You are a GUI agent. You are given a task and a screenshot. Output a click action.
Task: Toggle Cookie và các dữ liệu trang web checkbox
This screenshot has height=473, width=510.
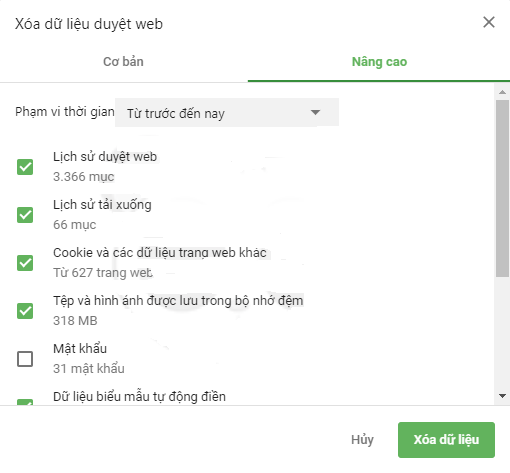(25, 263)
